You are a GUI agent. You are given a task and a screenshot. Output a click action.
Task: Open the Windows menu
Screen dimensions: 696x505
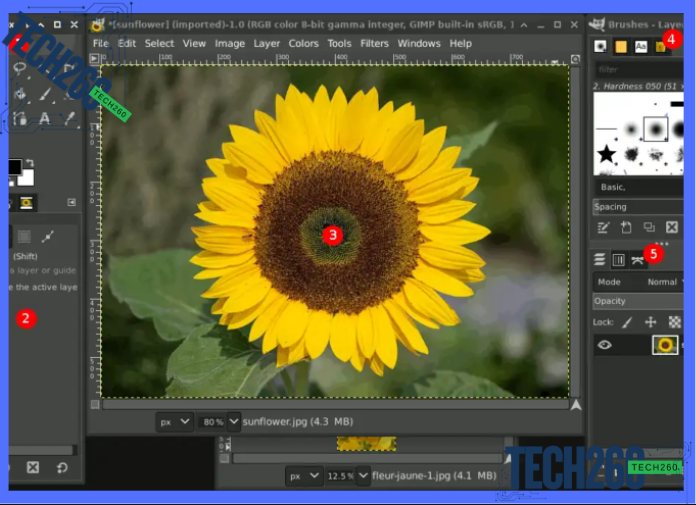tap(419, 43)
